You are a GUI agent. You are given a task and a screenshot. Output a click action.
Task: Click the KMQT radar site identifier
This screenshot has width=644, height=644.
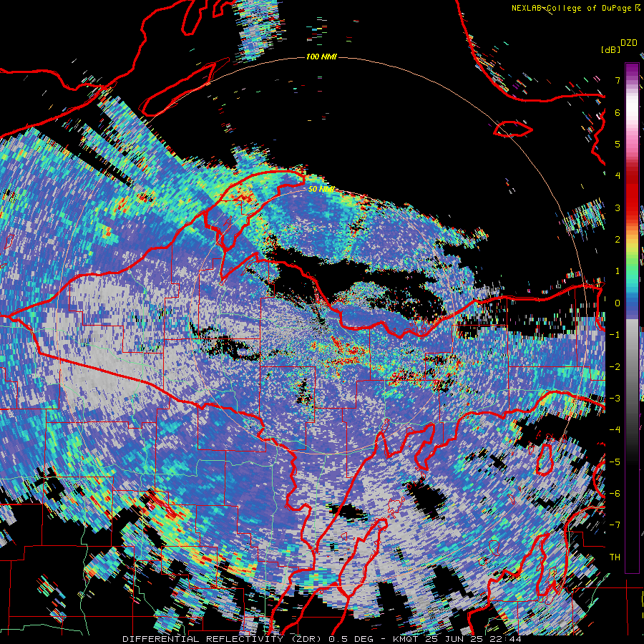pyautogui.click(x=405, y=639)
